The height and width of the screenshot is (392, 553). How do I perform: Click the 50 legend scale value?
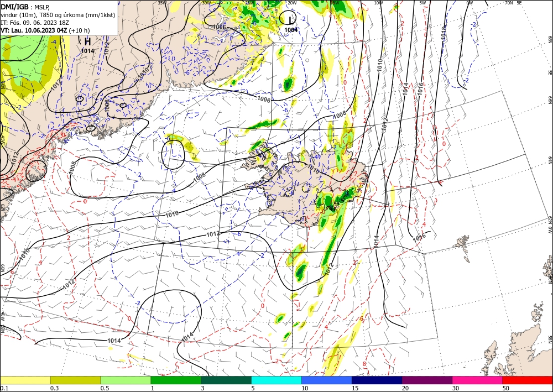(506, 388)
